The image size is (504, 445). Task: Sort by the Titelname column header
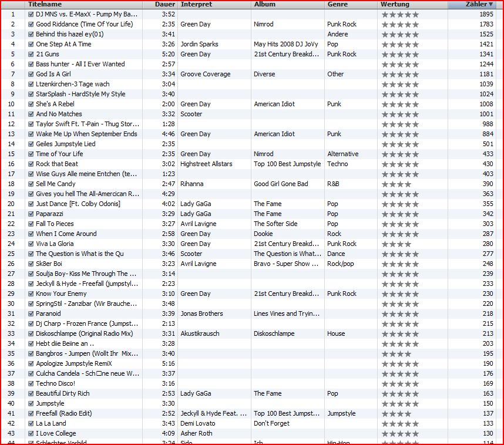pyautogui.click(x=83, y=5)
